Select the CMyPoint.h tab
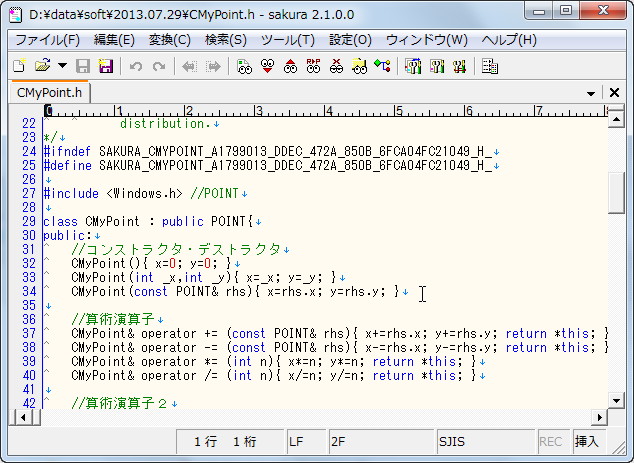This screenshot has height=463, width=634. (49, 93)
